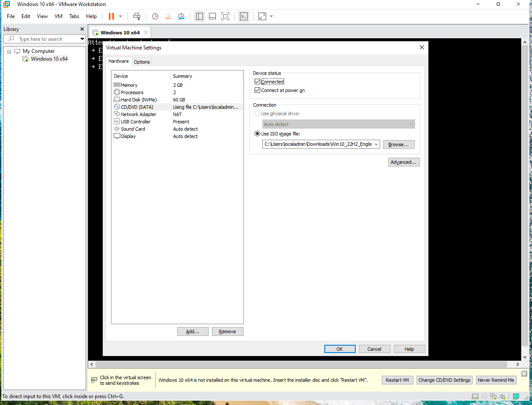The height and width of the screenshot is (405, 532).
Task: Take a snapshot with the clock-plus icon
Action: [x=155, y=16]
